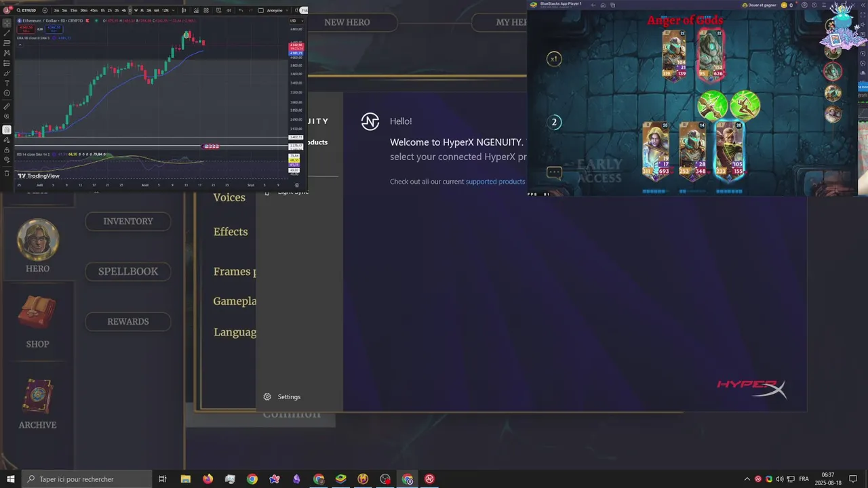Viewport: 868px width, 488px height.
Task: Click Jouer et gagner in BlueStacks
Action: point(759,5)
